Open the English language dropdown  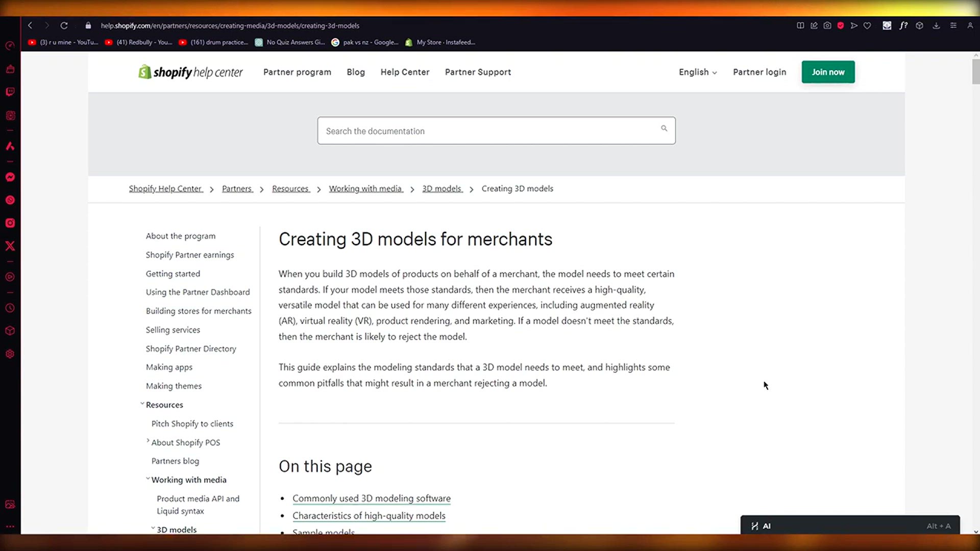(x=698, y=72)
